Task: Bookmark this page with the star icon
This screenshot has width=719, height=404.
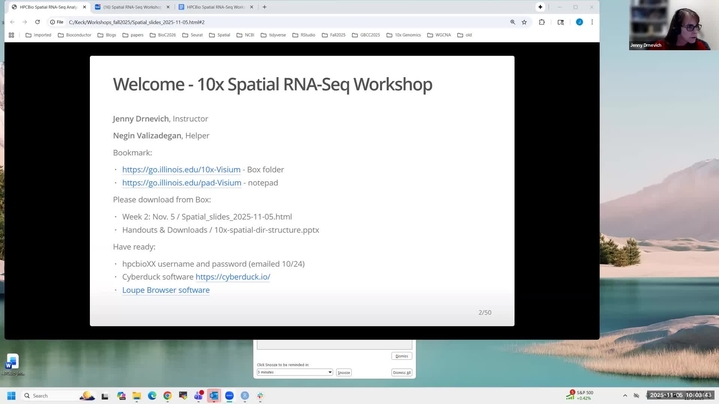Action: [x=525, y=22]
